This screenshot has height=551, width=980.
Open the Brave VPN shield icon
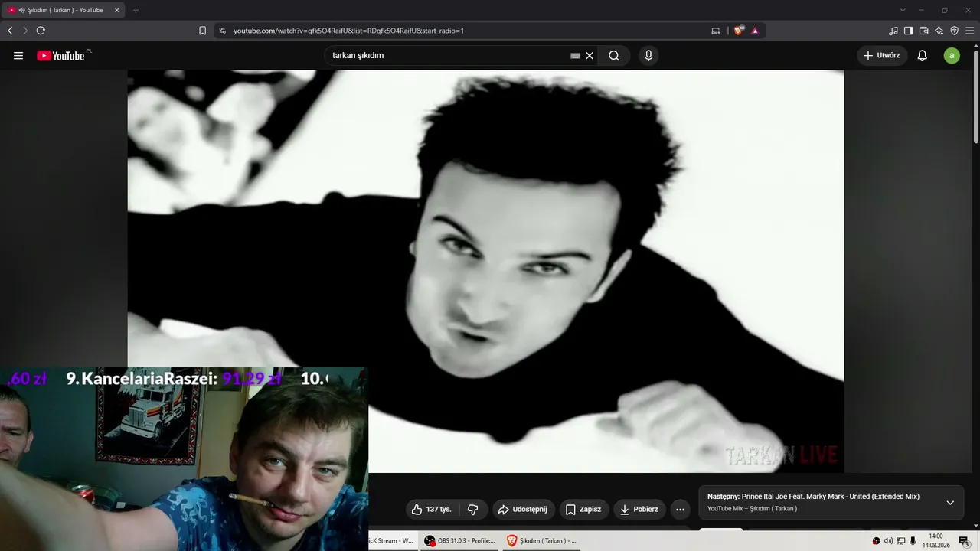pos(954,31)
